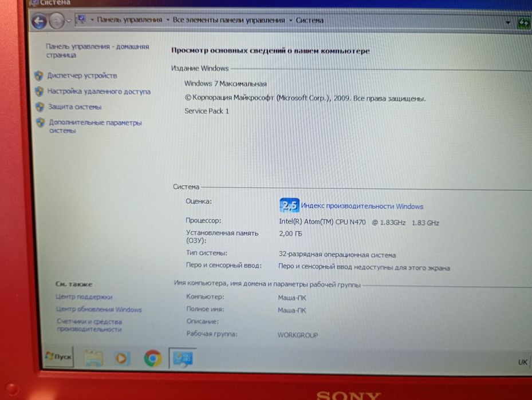Open Индекс производительности Windows link
The height and width of the screenshot is (400, 532).
coord(362,206)
